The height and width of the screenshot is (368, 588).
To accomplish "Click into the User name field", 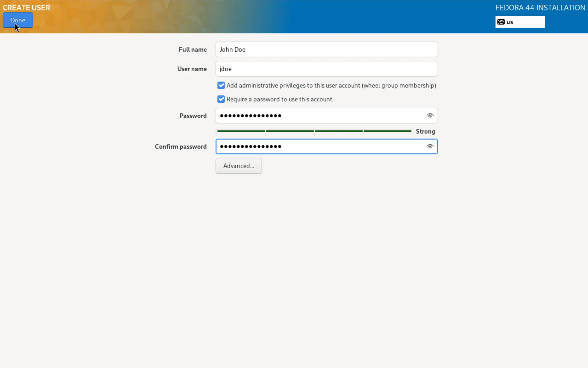I will pyautogui.click(x=327, y=69).
